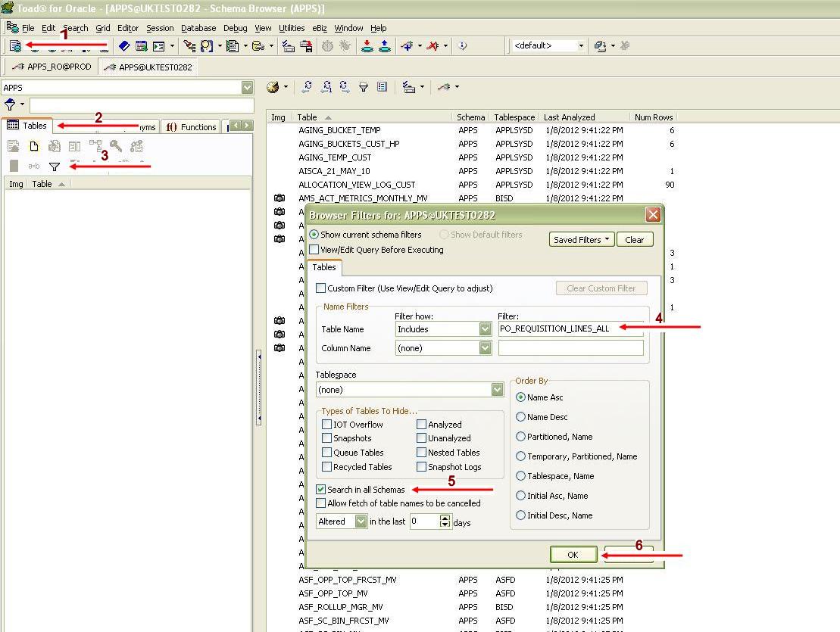The width and height of the screenshot is (840, 632).
Task: Switch to APPS_RO@PROD connection tab
Action: pos(52,67)
